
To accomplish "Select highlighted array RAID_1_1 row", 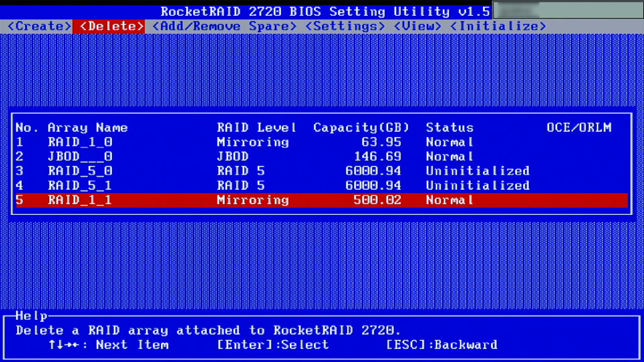I will tap(321, 200).
